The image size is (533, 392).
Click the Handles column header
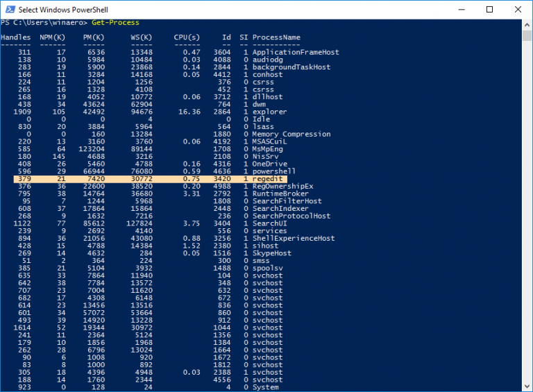click(15, 37)
